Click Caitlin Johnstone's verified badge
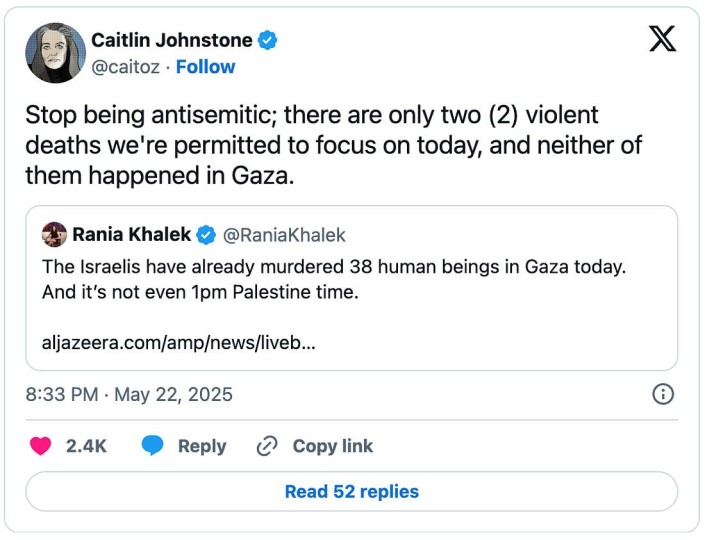Screen dimensions: 705x540 tap(268, 40)
